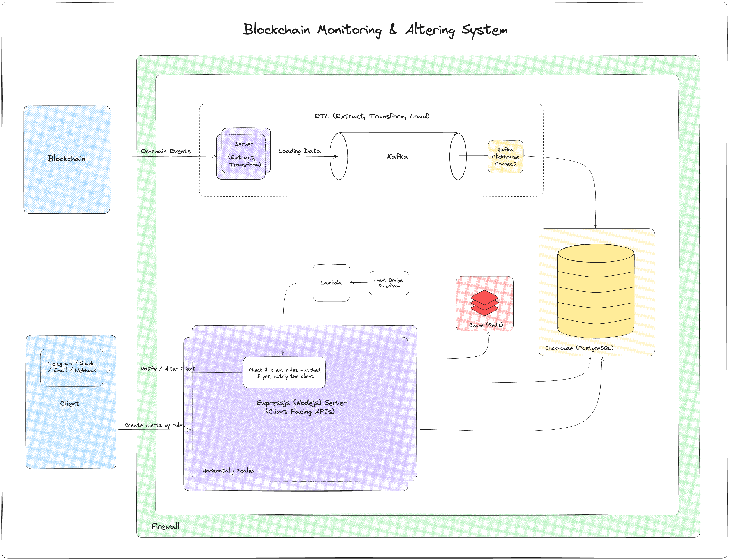Click the Telegram / Slack / Email / Webhook box
The width and height of the screenshot is (729, 560).
72,367
